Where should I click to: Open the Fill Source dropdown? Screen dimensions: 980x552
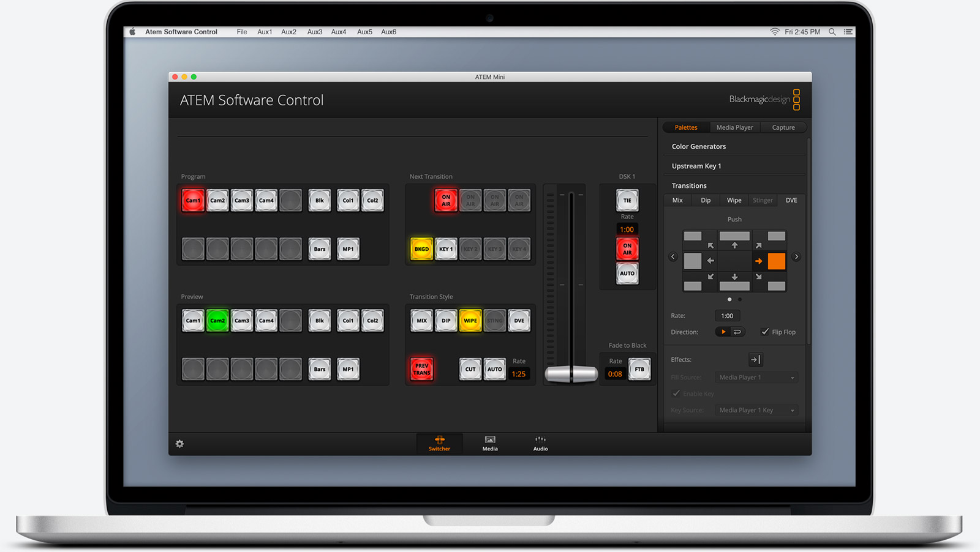coord(756,378)
